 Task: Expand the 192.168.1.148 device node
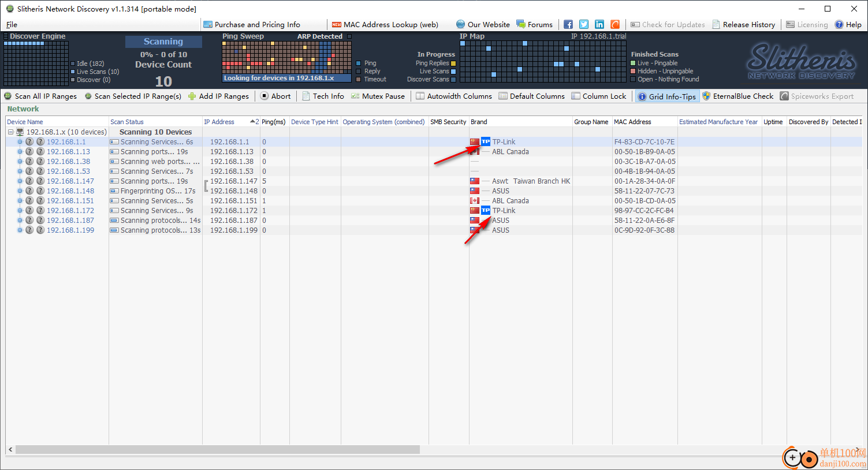pos(20,191)
